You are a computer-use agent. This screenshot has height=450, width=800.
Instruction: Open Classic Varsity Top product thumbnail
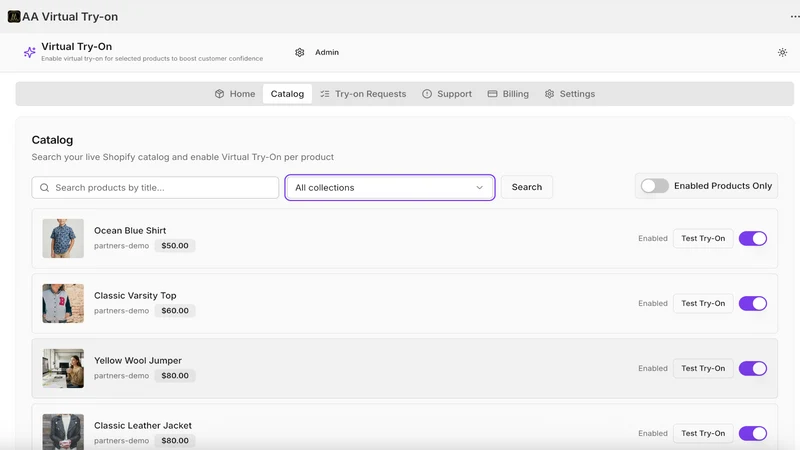click(x=63, y=304)
